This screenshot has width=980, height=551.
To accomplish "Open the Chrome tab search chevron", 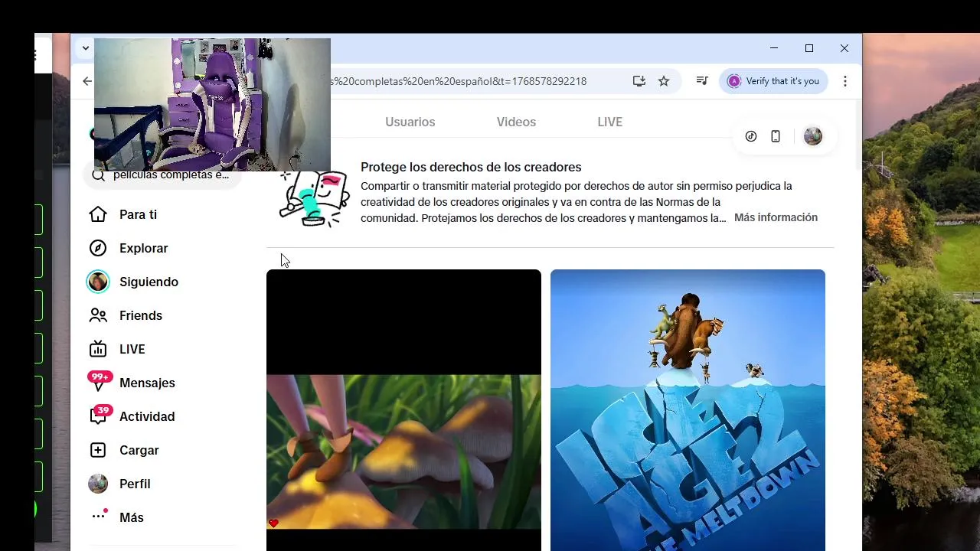I will coord(86,47).
